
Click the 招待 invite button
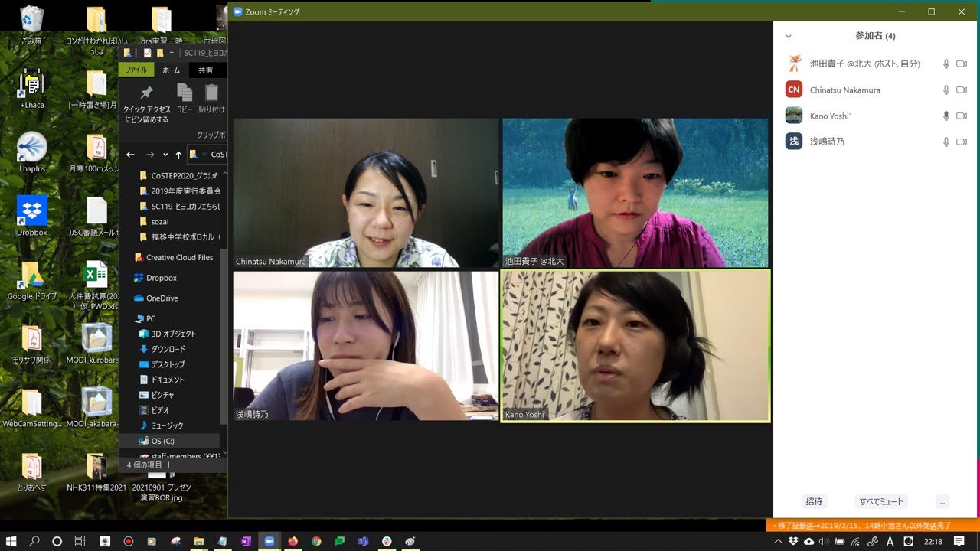tap(814, 501)
